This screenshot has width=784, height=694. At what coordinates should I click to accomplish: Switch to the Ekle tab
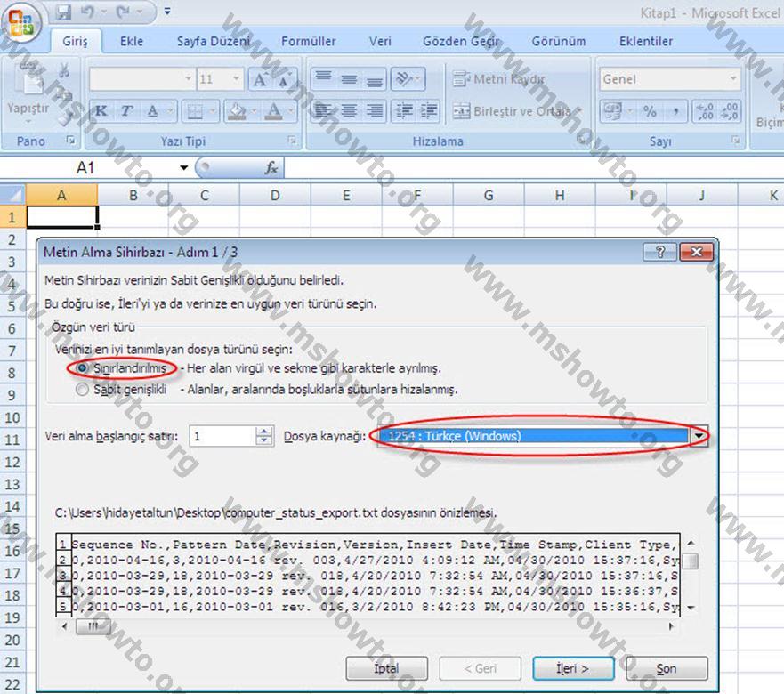(132, 42)
